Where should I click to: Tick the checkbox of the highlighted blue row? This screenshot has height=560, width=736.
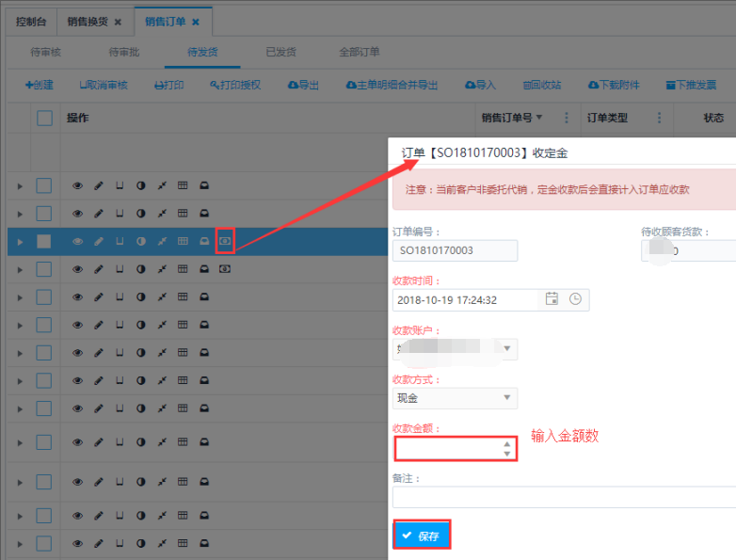(x=44, y=241)
